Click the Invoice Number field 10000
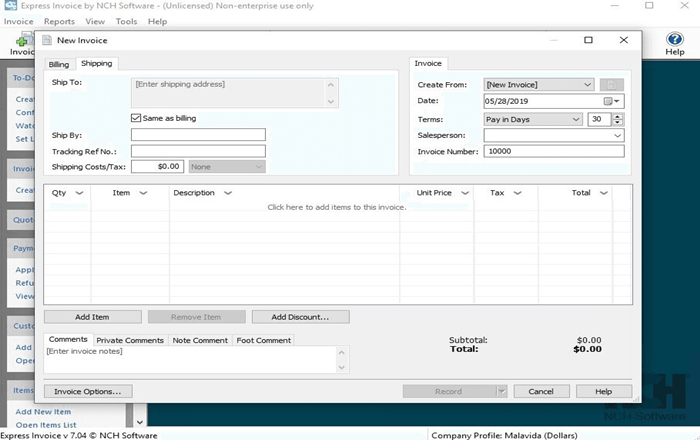 (554, 151)
